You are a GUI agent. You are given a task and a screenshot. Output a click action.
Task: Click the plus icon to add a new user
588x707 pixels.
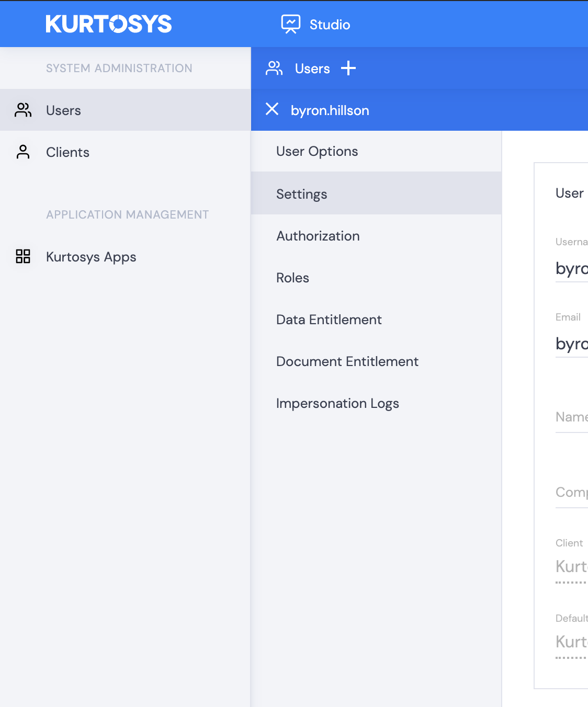click(x=348, y=69)
